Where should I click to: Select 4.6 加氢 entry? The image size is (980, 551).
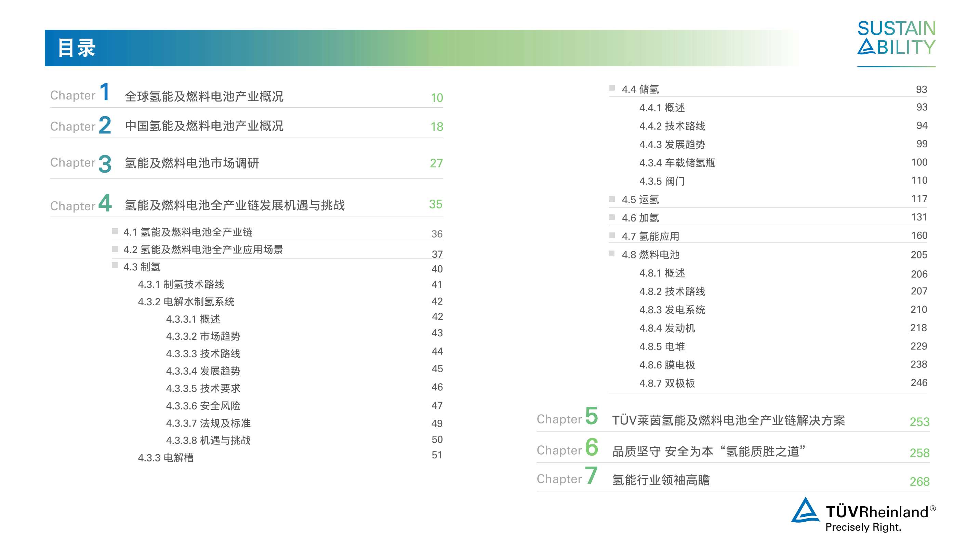[640, 218]
